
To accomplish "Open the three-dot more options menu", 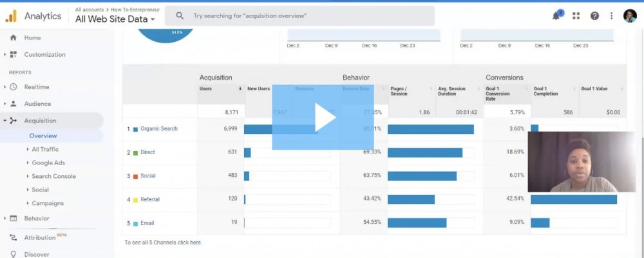I will pyautogui.click(x=612, y=16).
